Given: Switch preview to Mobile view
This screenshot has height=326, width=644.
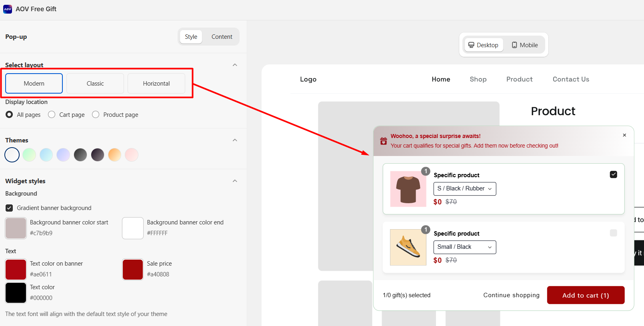Looking at the screenshot, I should pyautogui.click(x=524, y=45).
